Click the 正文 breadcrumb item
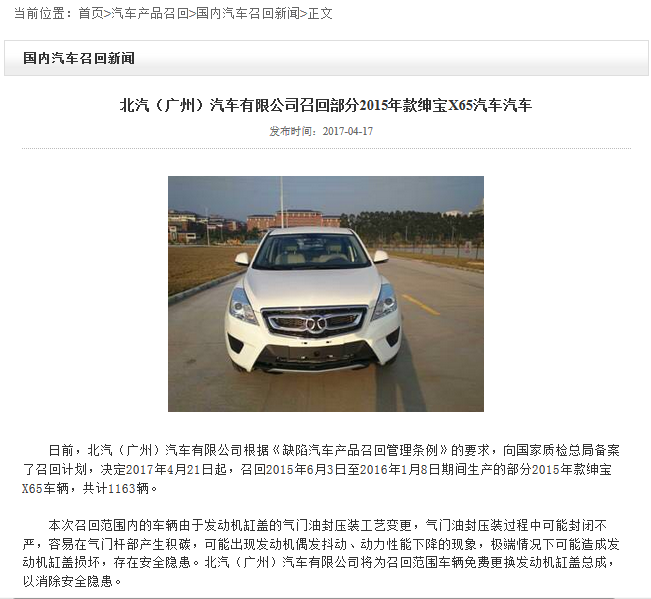This screenshot has width=651, height=599. coord(320,14)
